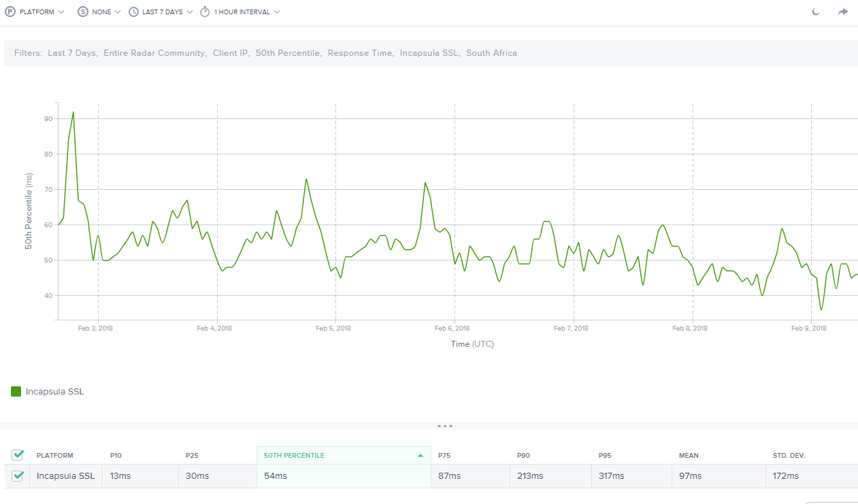Click the Incapsula SSL legend label

pyautogui.click(x=55, y=391)
